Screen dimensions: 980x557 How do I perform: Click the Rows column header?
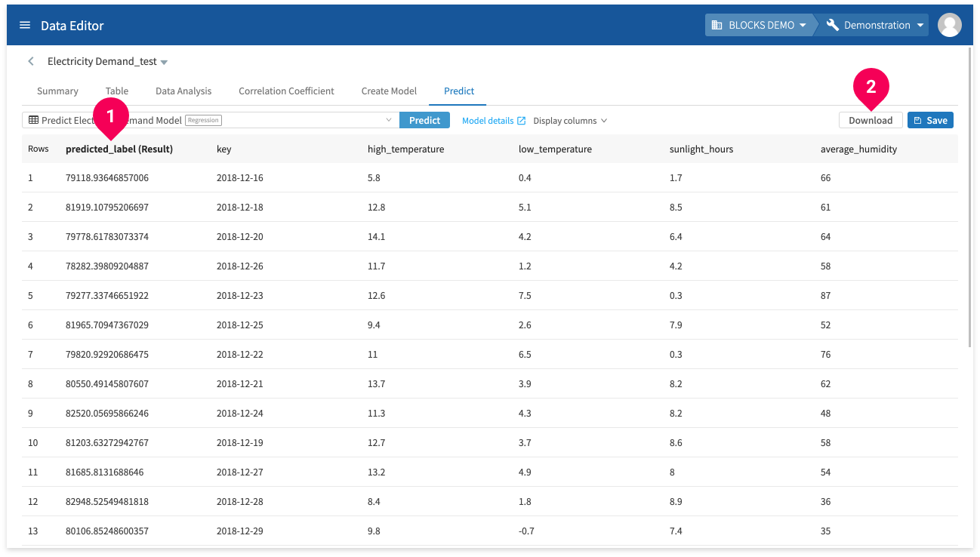[39, 149]
